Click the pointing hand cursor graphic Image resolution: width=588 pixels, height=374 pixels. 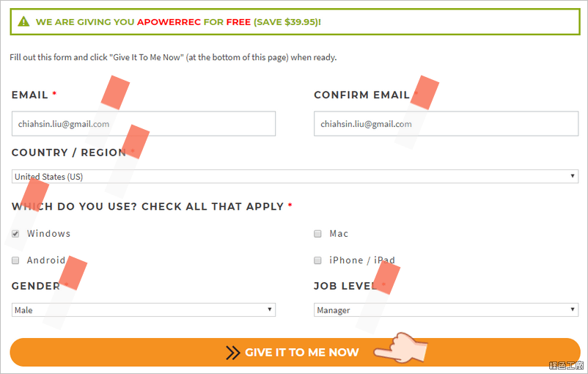pos(400,348)
